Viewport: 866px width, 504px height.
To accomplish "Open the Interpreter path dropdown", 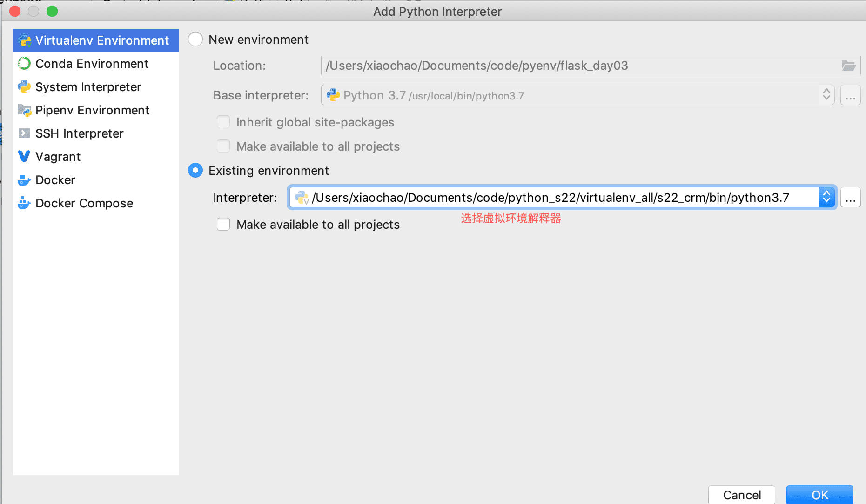I will click(827, 198).
